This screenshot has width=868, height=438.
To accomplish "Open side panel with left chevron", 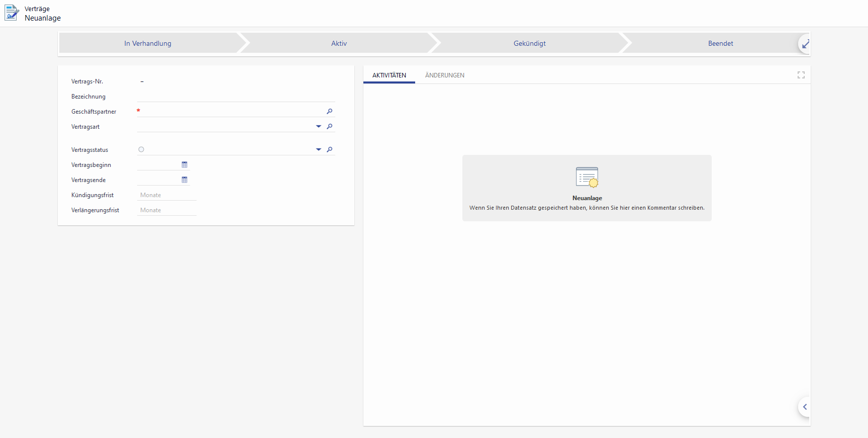I will tap(805, 407).
